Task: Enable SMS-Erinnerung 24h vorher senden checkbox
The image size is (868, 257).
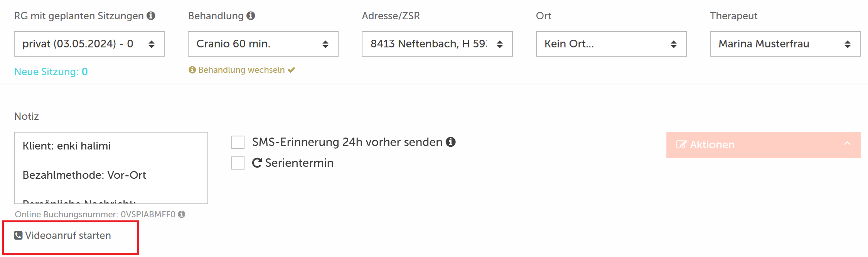Action: (238, 142)
